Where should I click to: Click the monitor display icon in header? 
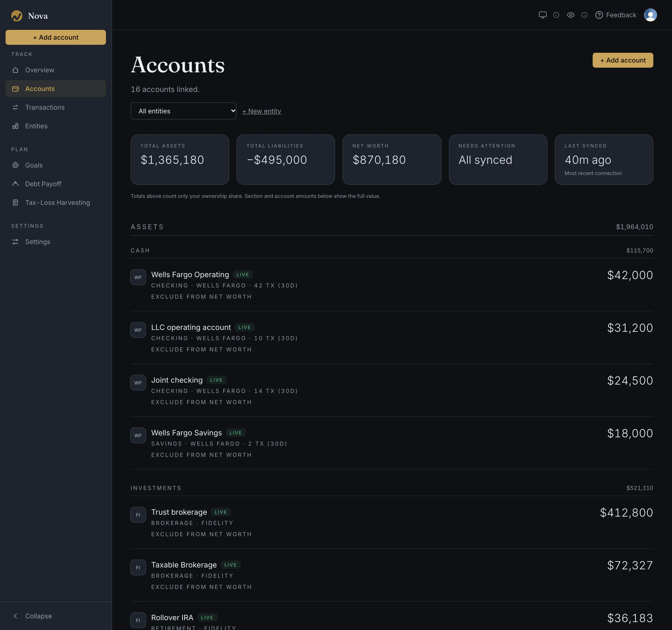[542, 15]
